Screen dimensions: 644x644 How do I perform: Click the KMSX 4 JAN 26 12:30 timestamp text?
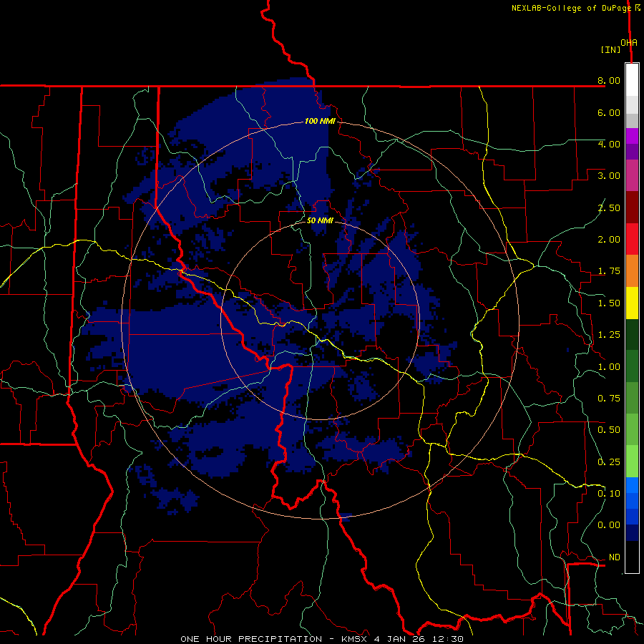pos(402,639)
